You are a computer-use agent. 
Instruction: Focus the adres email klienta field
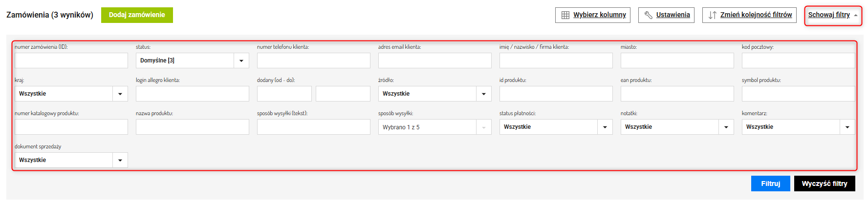coord(435,61)
